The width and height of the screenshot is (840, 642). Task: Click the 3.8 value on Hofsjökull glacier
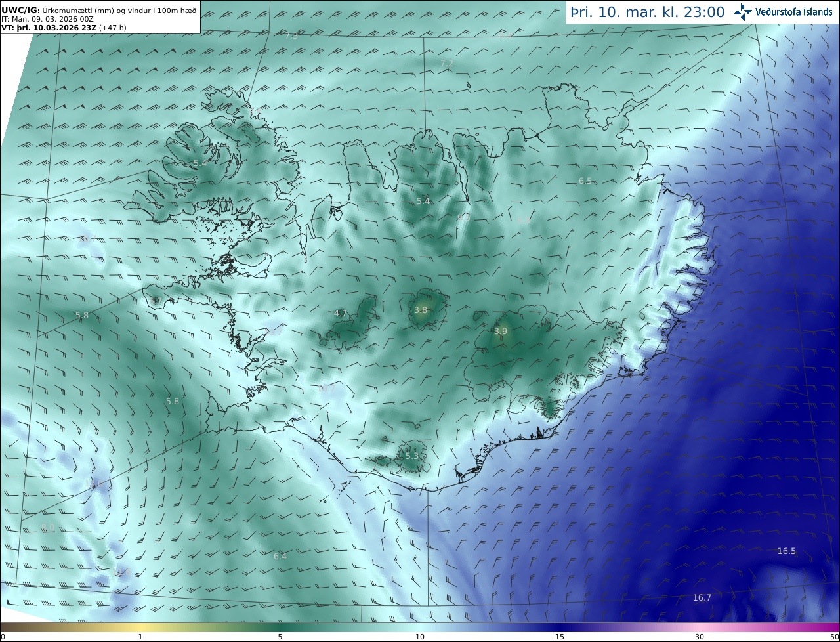[x=421, y=310]
